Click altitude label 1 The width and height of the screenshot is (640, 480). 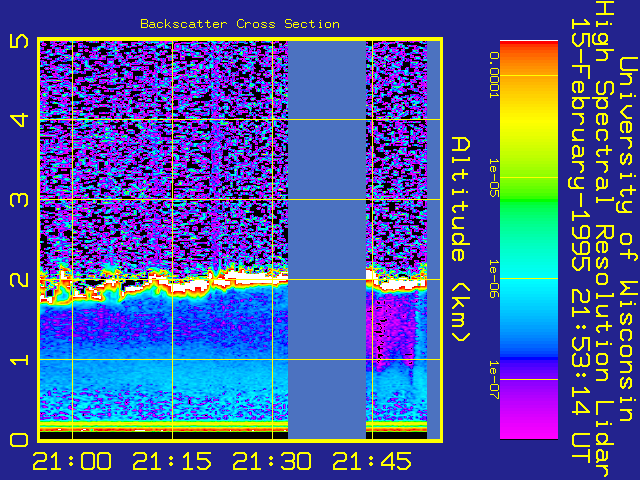(x=19, y=360)
